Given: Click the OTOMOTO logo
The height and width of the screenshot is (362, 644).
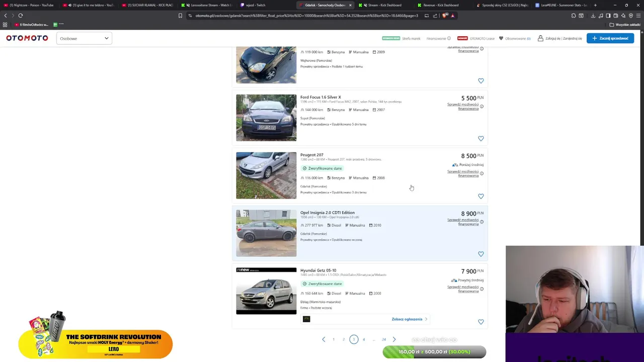Looking at the screenshot, I should pos(27,38).
